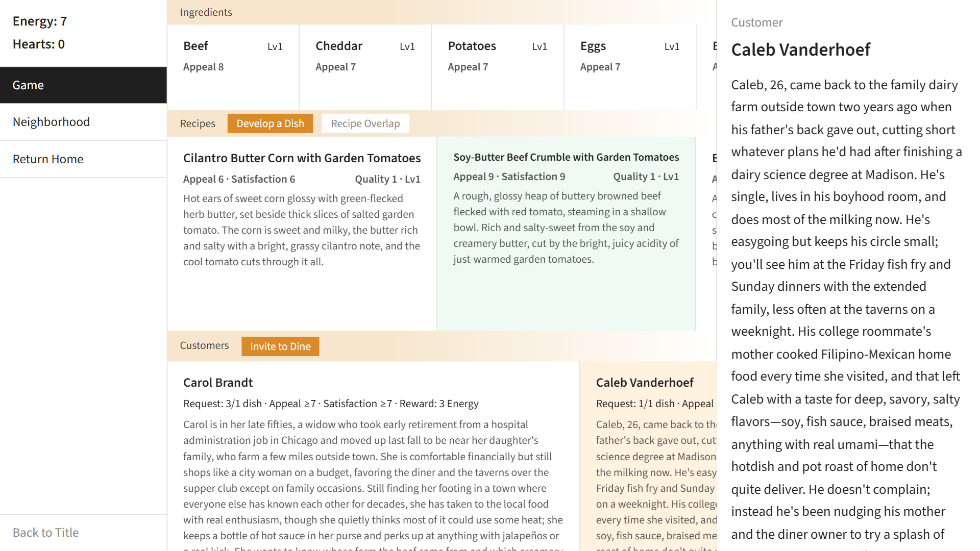980x551 pixels.
Task: Click the partially visible ingredient card after Eggs
Action: click(x=707, y=67)
